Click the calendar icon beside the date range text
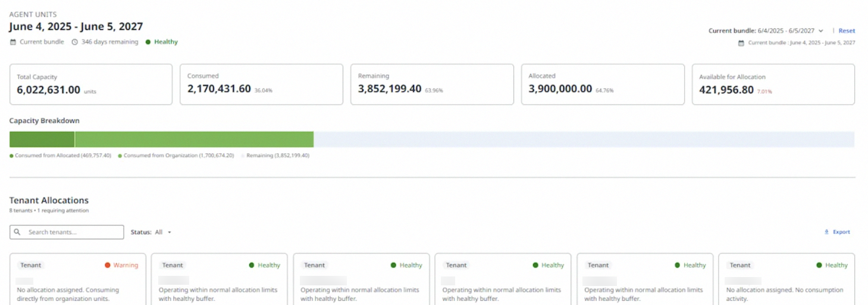Screen dimensions: 868x305 741,43
